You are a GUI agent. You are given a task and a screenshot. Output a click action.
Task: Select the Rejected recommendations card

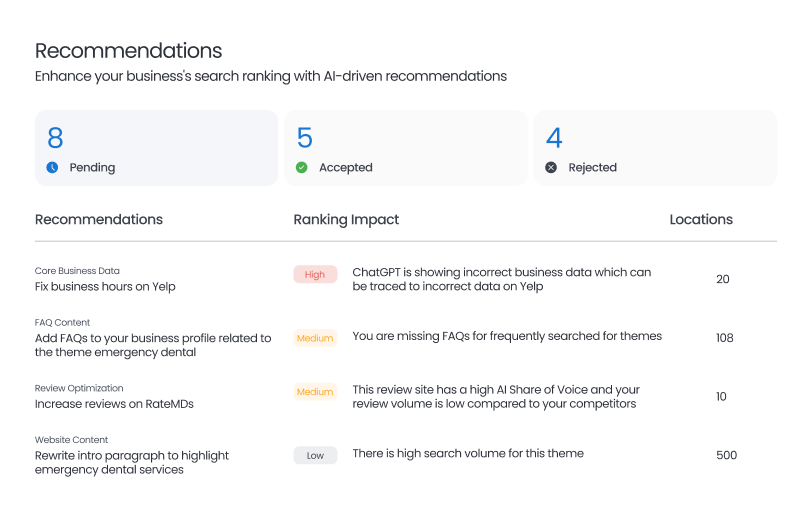pyautogui.click(x=655, y=148)
